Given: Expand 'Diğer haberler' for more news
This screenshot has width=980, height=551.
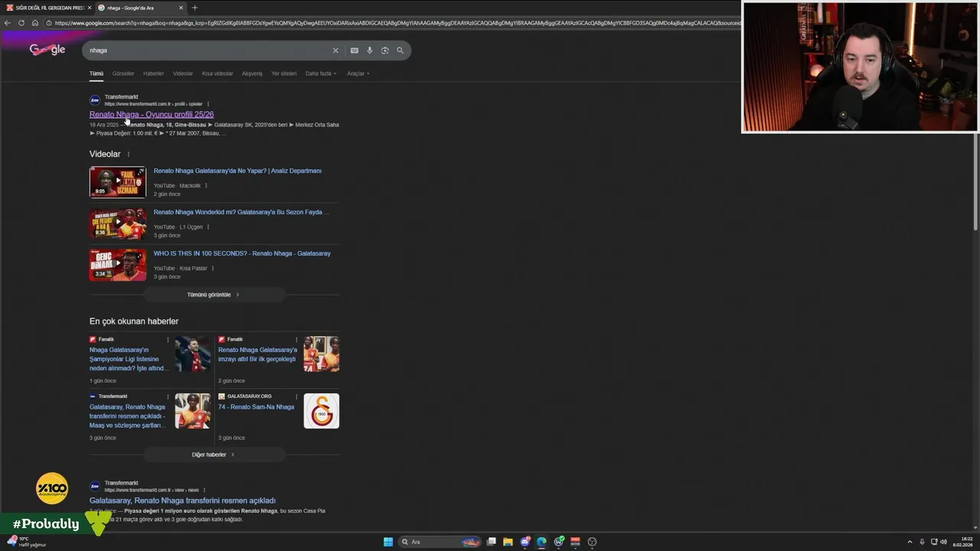Looking at the screenshot, I should pos(214,455).
